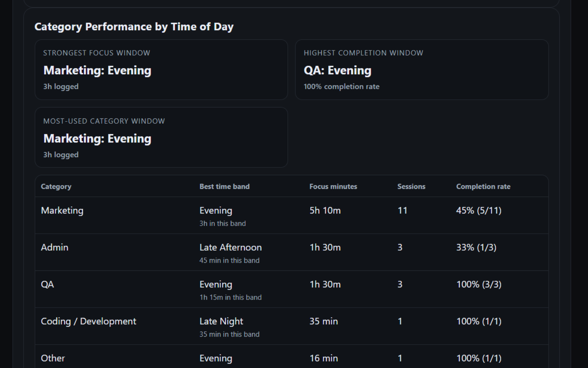Click Marketing: Evening heading text
The width and height of the screenshot is (588, 368).
pyautogui.click(x=97, y=70)
